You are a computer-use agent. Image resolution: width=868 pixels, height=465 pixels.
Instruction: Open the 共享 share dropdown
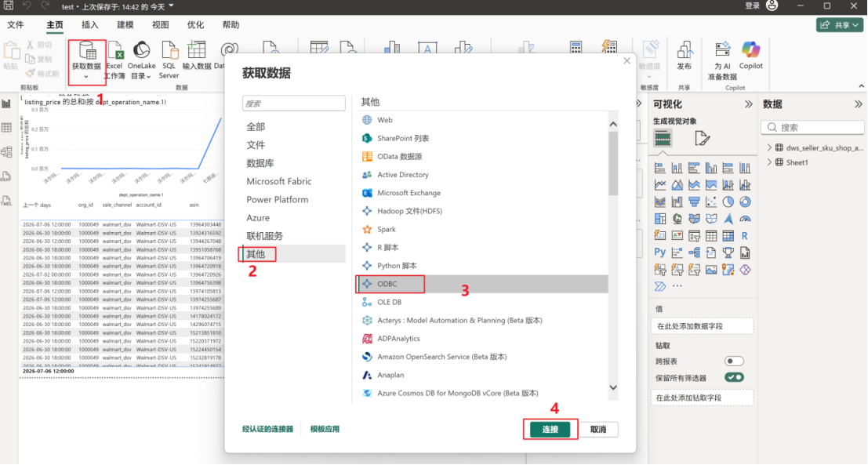pyautogui.click(x=840, y=25)
